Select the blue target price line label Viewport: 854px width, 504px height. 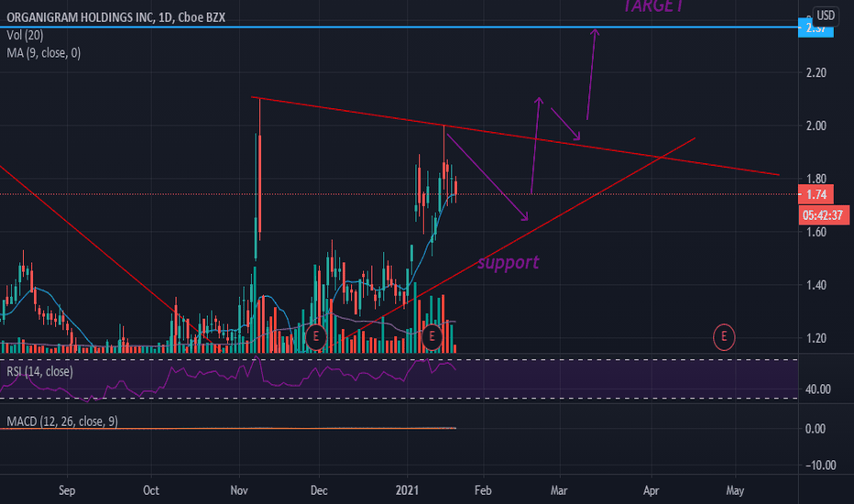816,28
